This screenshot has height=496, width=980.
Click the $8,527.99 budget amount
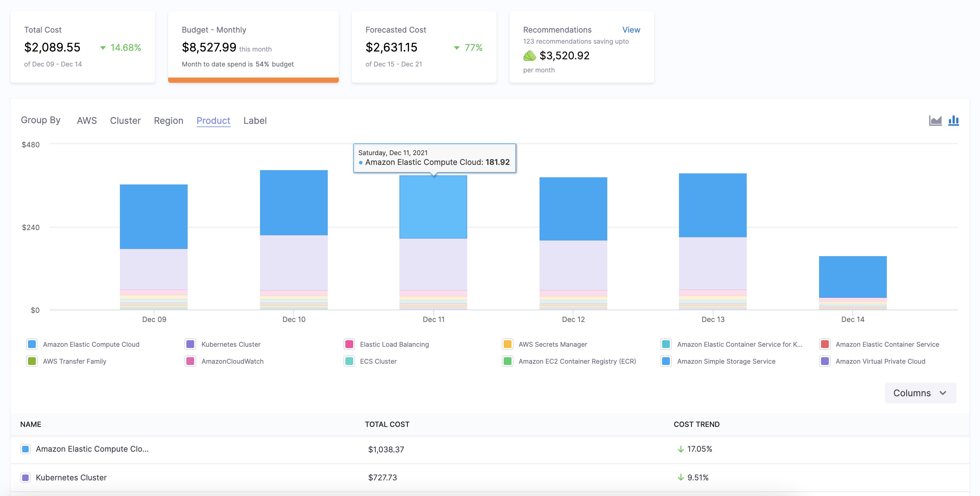[x=209, y=47]
